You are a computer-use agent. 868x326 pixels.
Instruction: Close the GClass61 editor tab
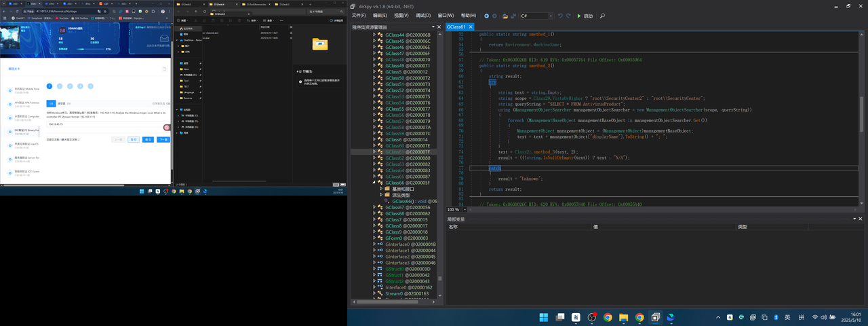pos(471,27)
